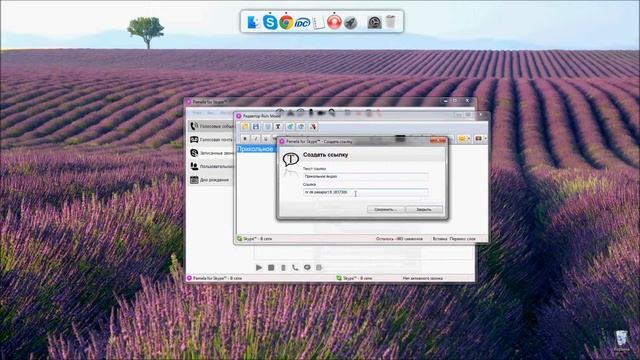Open System Preferences from the dock
This screenshot has height=360, width=640.
coord(374,22)
